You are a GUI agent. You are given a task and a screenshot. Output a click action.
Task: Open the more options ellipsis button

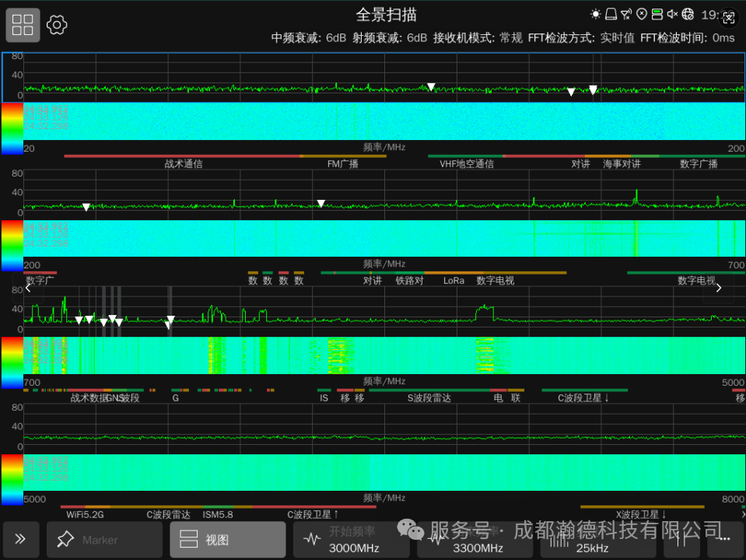point(724,540)
